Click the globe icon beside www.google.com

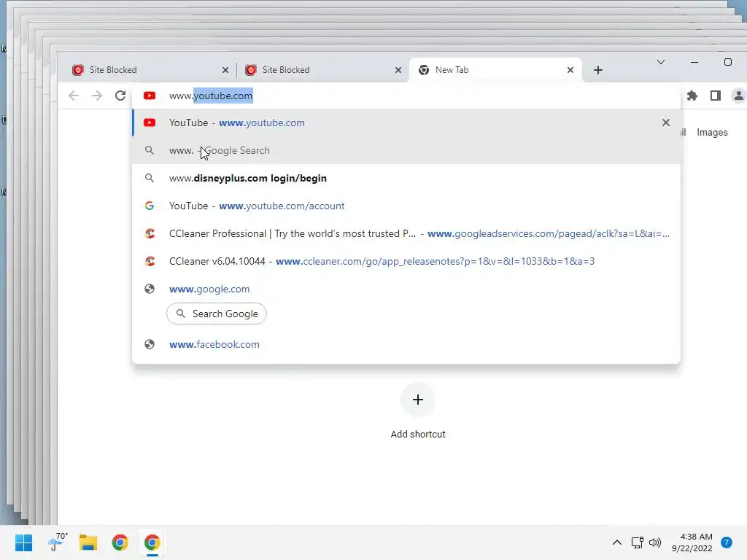point(150,289)
